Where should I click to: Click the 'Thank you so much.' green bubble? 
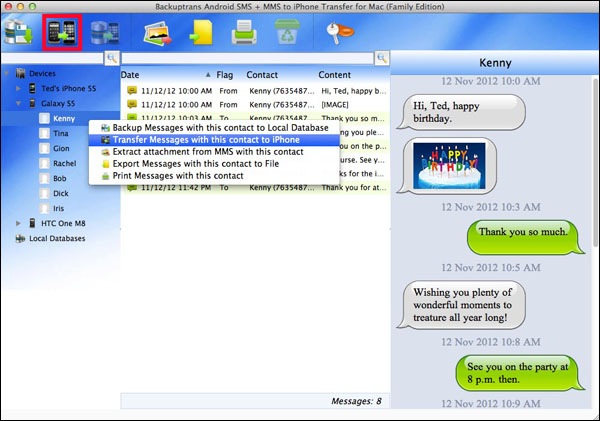pos(525,237)
